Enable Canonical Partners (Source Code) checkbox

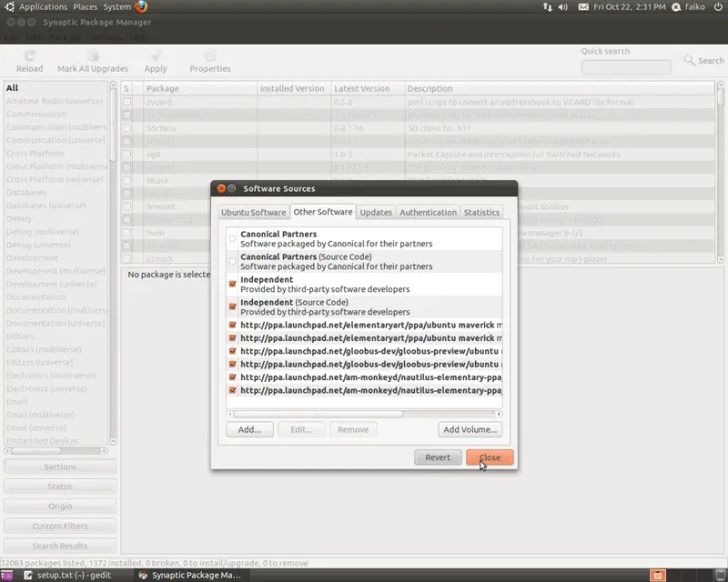pyautogui.click(x=232, y=261)
